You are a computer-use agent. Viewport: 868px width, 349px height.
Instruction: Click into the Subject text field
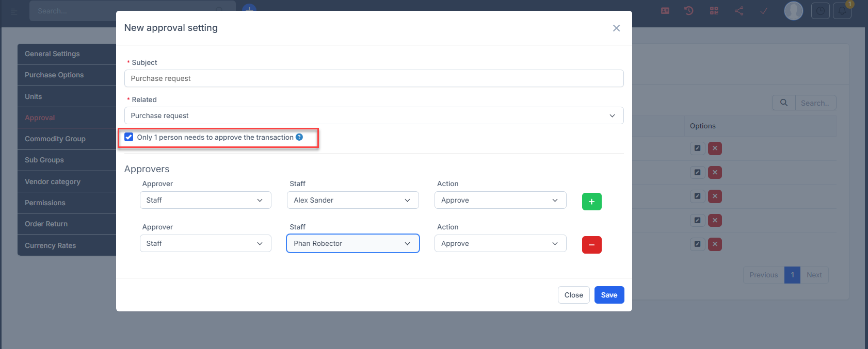[x=374, y=78]
